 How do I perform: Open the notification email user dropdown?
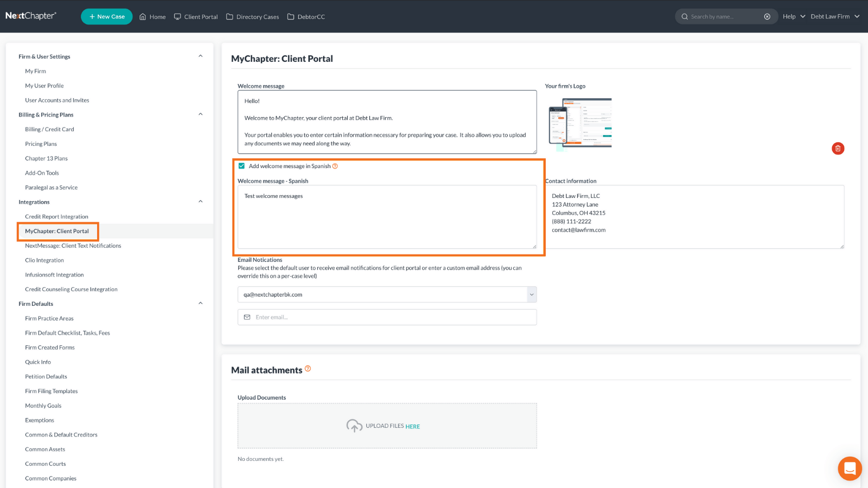[387, 294]
